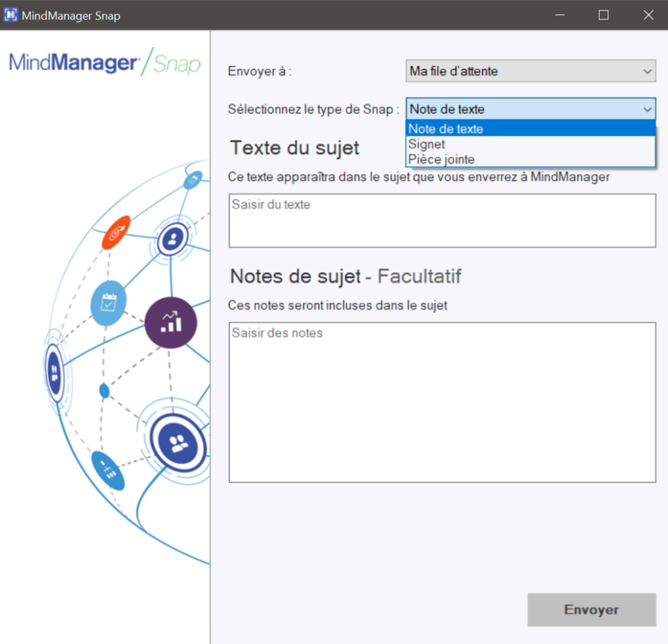Collapse the Snap type dropdown via its chevron
Image resolution: width=668 pixels, height=644 pixels.
pos(647,109)
